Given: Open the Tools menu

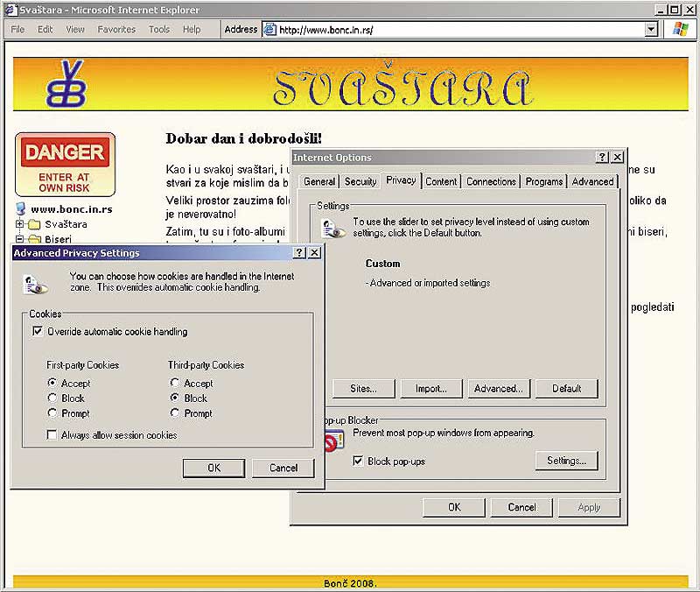Looking at the screenshot, I should (x=159, y=30).
